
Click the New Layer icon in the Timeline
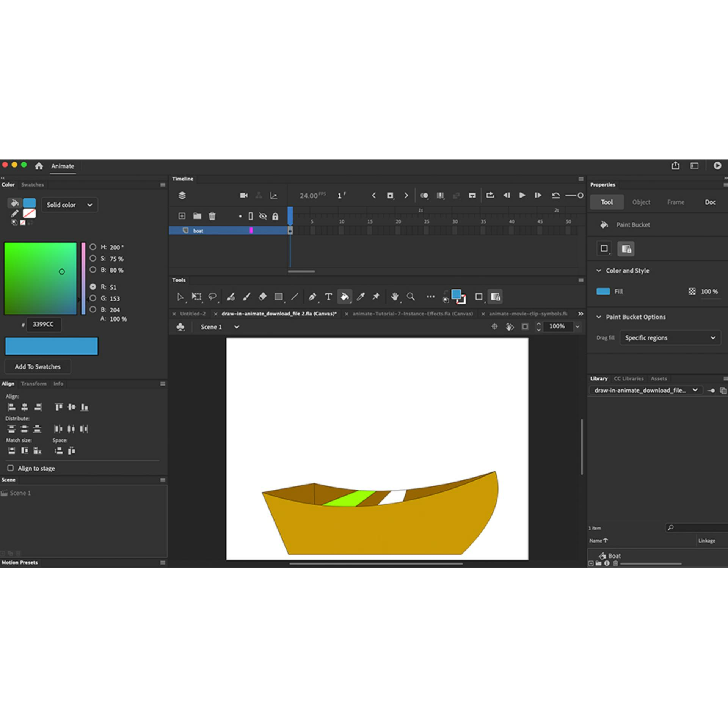click(x=182, y=216)
